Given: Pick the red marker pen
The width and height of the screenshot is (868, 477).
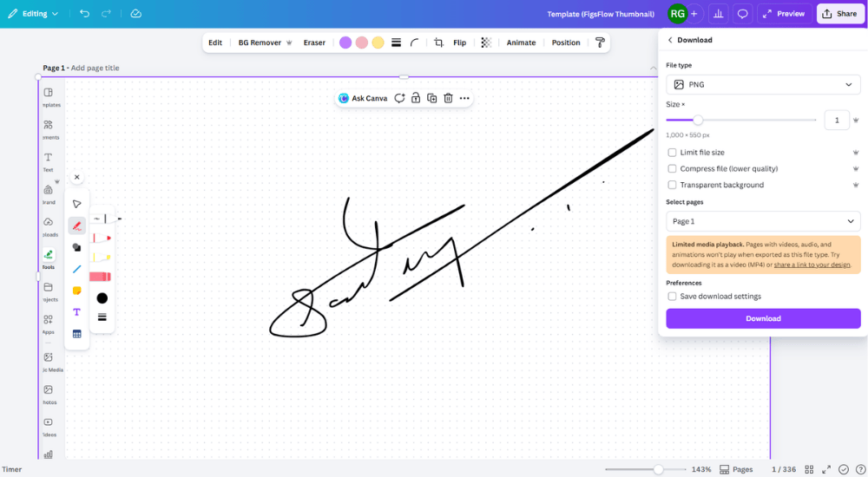Looking at the screenshot, I should point(102,238).
